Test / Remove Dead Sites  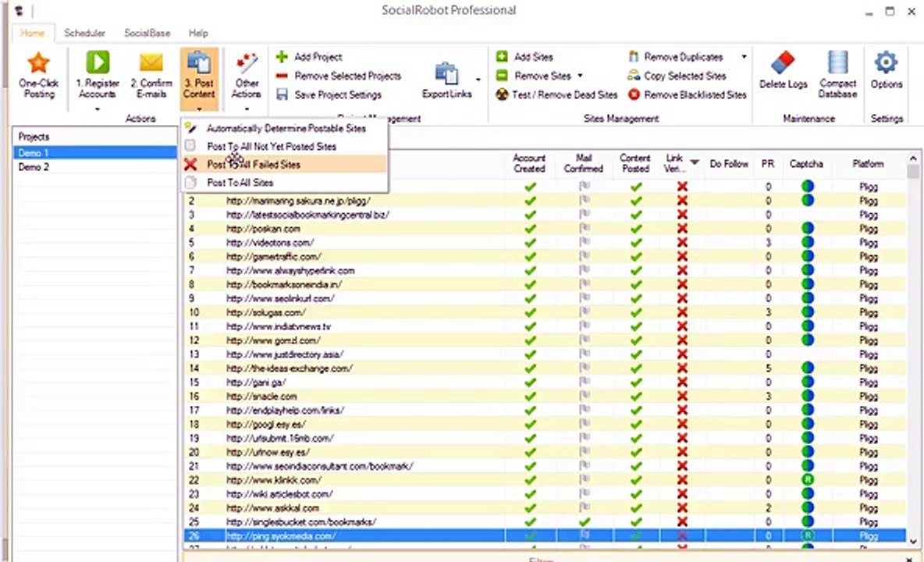tap(556, 95)
